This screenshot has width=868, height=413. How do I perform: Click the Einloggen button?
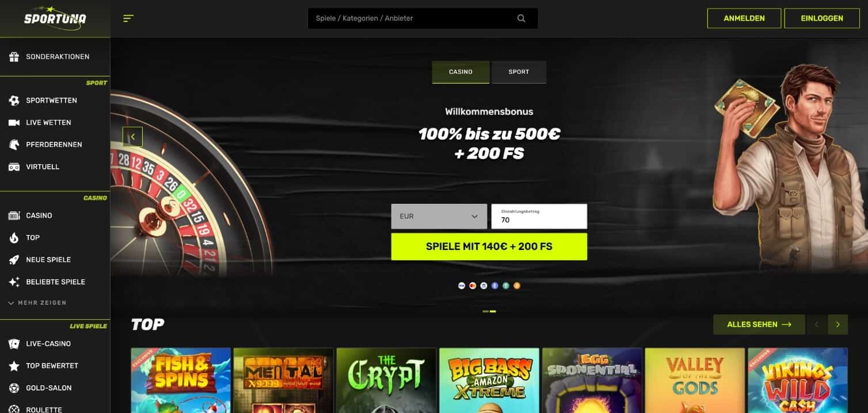pos(822,18)
